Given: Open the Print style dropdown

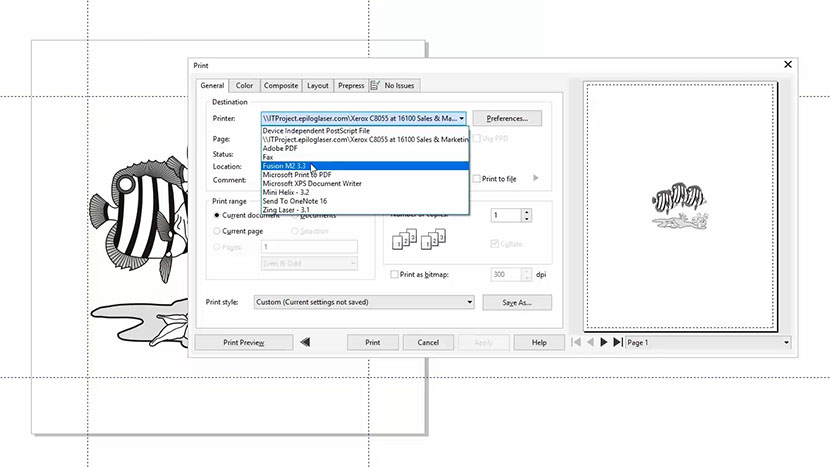Looking at the screenshot, I should pyautogui.click(x=469, y=301).
